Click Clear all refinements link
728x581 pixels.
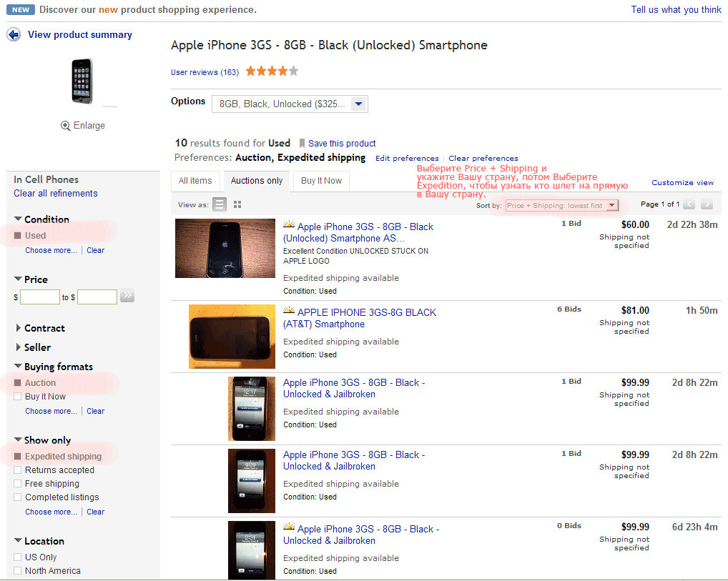click(55, 193)
